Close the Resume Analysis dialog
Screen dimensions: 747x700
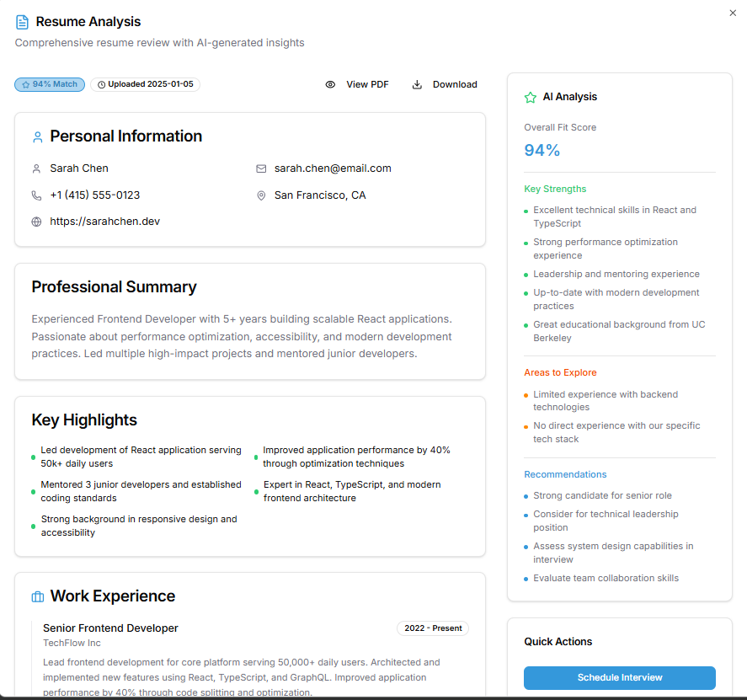[x=732, y=12]
